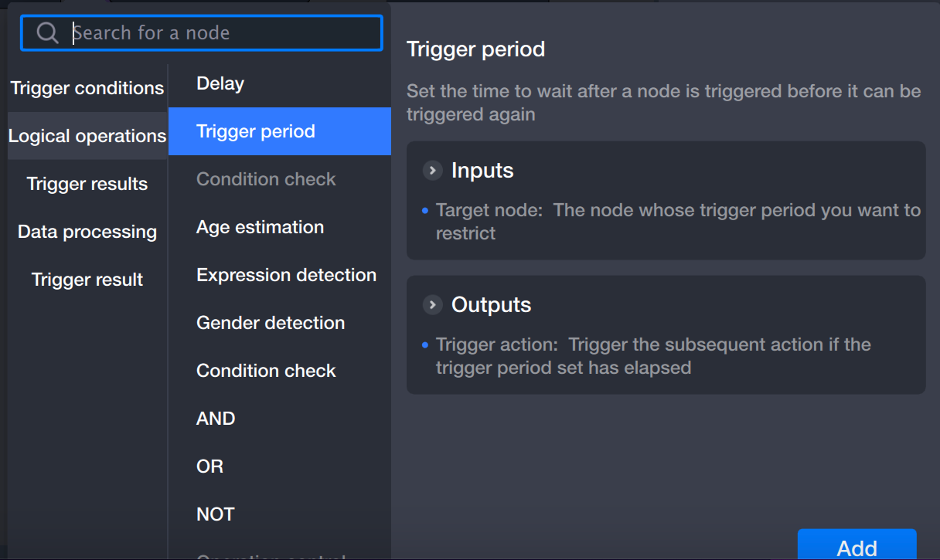The image size is (940, 560).
Task: Pick the AND logic node
Action: pos(216,419)
